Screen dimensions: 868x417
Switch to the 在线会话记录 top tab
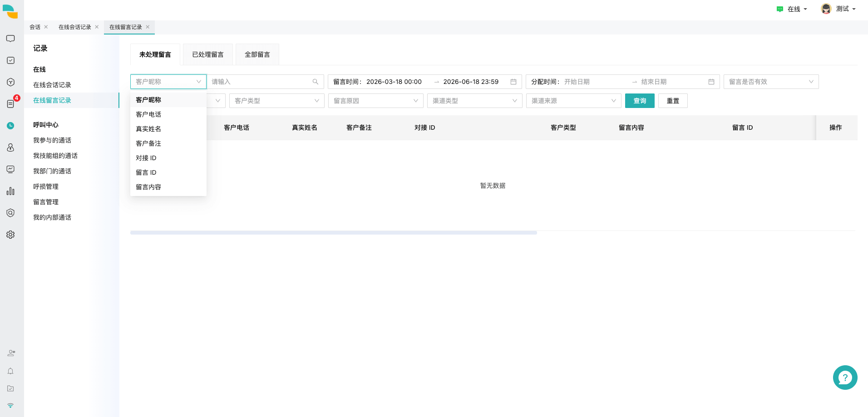(75, 27)
